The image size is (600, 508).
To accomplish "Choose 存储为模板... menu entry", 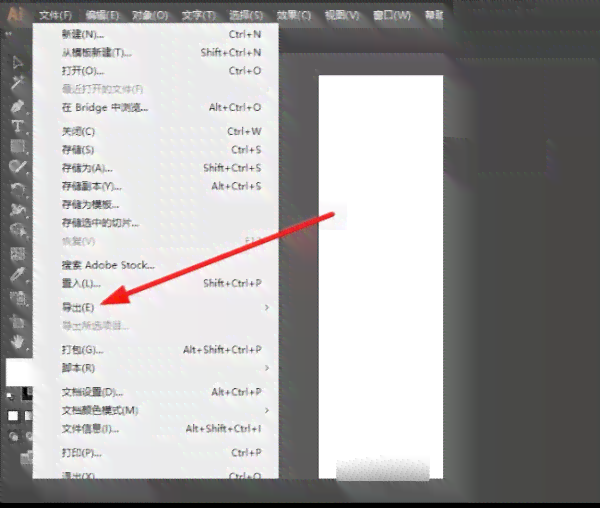I will (x=156, y=205).
